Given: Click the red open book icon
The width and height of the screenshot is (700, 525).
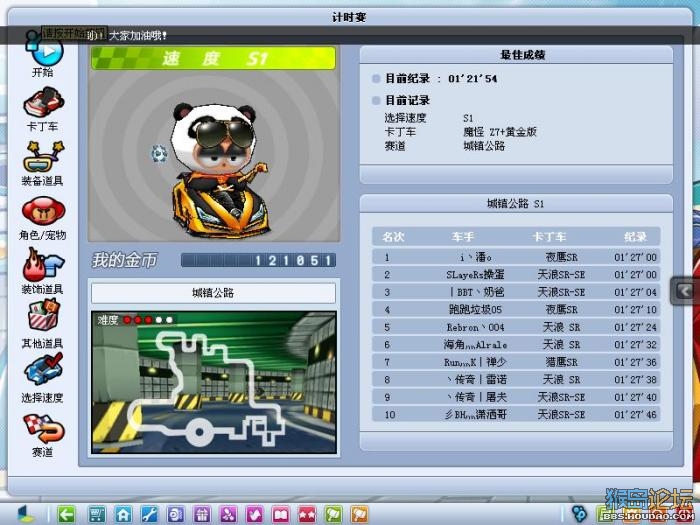Looking at the screenshot, I should pyautogui.click(x=281, y=514).
